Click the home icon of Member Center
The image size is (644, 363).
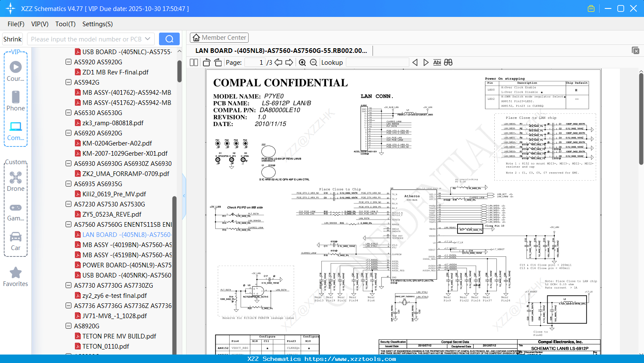tap(196, 38)
